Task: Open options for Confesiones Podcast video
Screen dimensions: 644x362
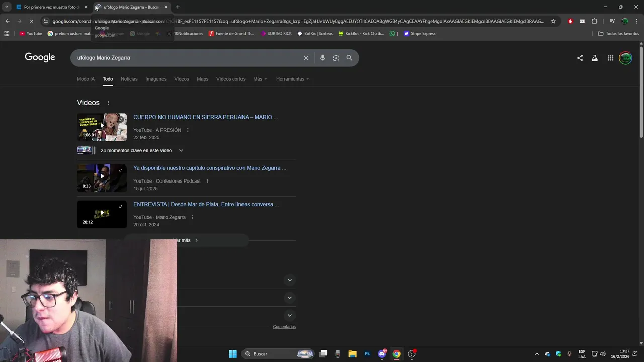Action: [207, 181]
